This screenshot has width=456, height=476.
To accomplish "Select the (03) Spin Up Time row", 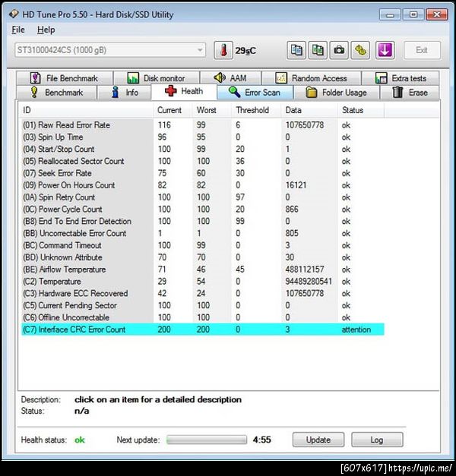I will click(x=203, y=137).
